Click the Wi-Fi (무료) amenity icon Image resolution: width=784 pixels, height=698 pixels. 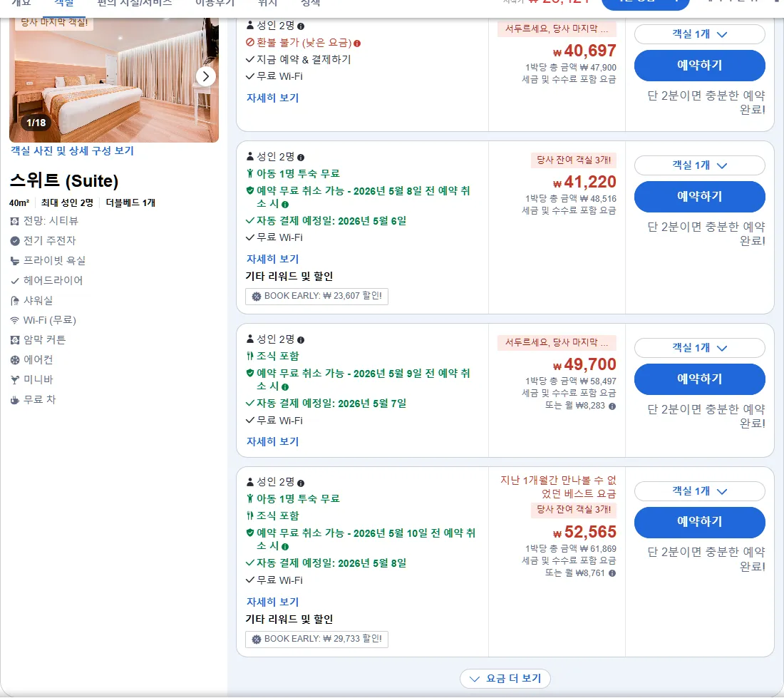point(15,321)
